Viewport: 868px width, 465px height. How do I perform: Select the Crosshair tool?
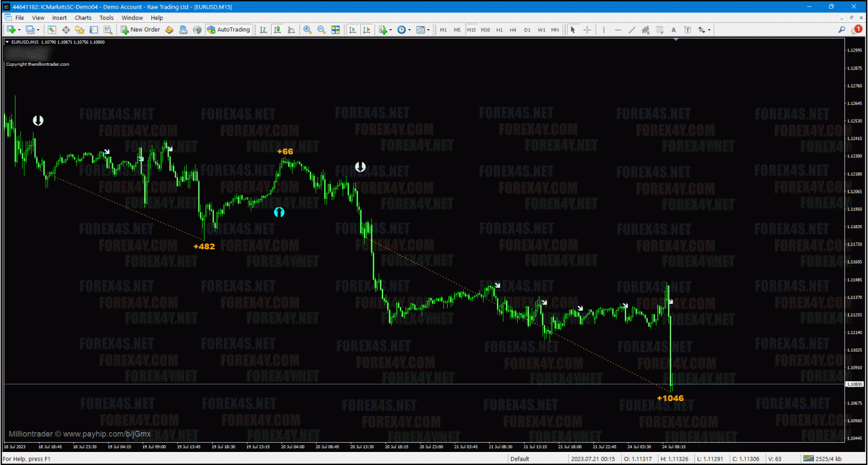coord(587,30)
